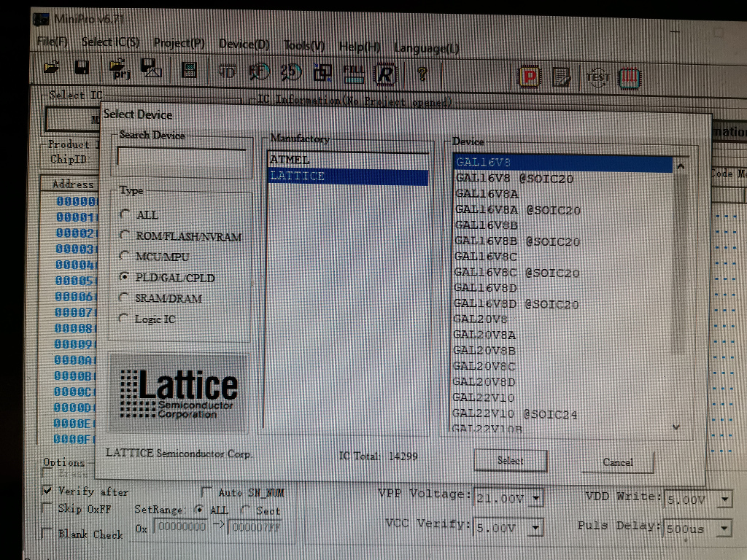
Task: Expand the VCC Verify dropdown
Action: coord(536,527)
